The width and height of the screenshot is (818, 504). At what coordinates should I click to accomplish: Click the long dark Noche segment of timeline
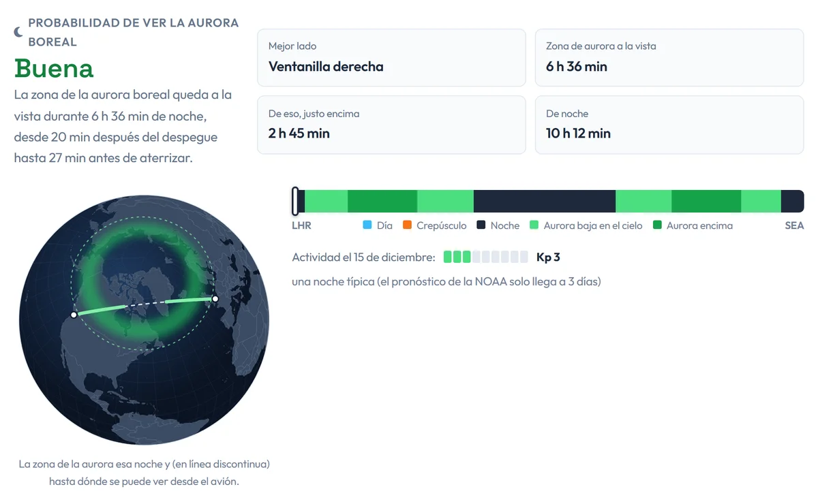pos(545,202)
